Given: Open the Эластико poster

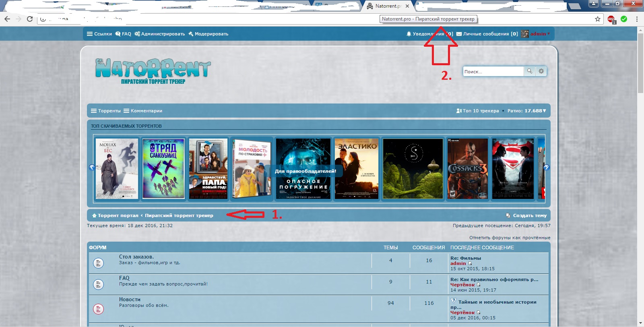Looking at the screenshot, I should [357, 169].
